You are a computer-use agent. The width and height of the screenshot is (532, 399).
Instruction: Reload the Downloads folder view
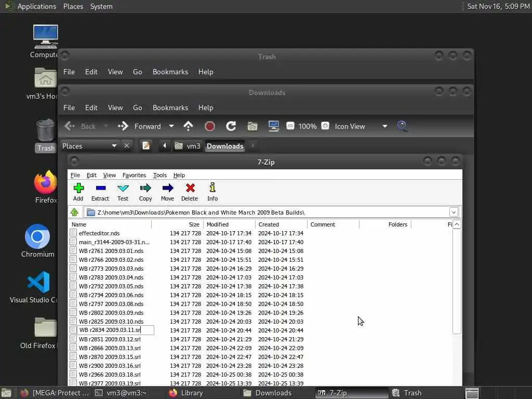pyautogui.click(x=231, y=126)
